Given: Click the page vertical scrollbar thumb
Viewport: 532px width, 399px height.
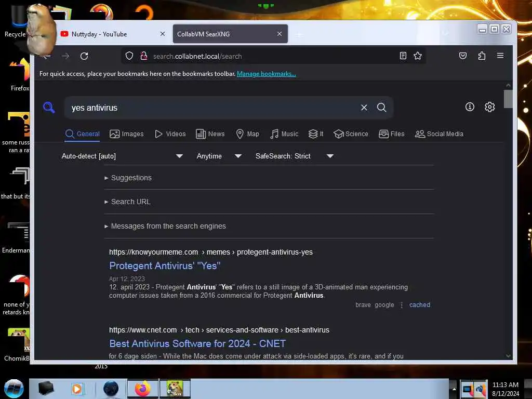Looking at the screenshot, I should pyautogui.click(x=508, y=99).
